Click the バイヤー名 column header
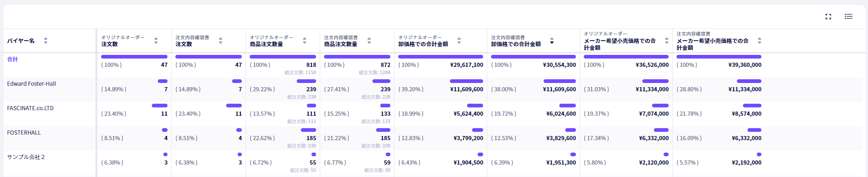The height and width of the screenshot is (177, 868). (x=21, y=41)
